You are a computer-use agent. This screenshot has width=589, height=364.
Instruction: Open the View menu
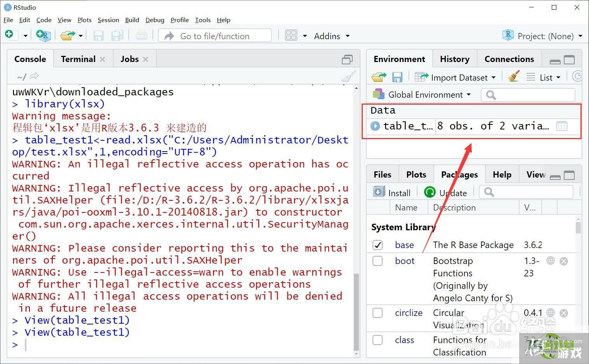coord(64,20)
